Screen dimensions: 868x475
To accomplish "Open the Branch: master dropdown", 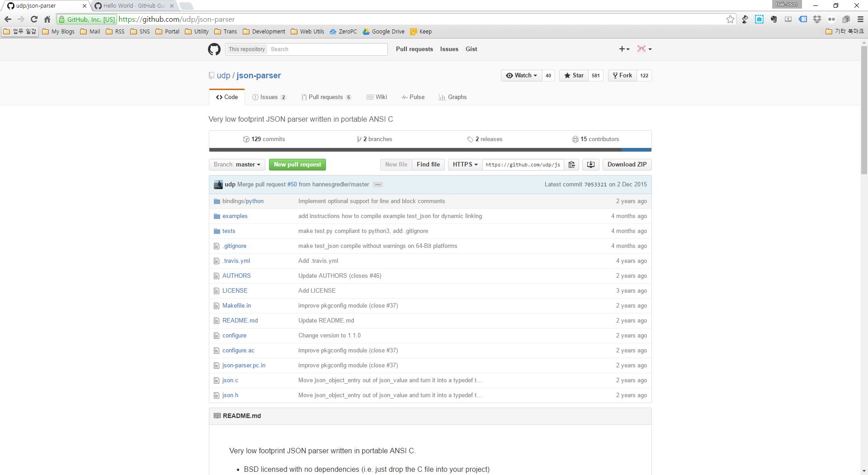I will [x=237, y=165].
